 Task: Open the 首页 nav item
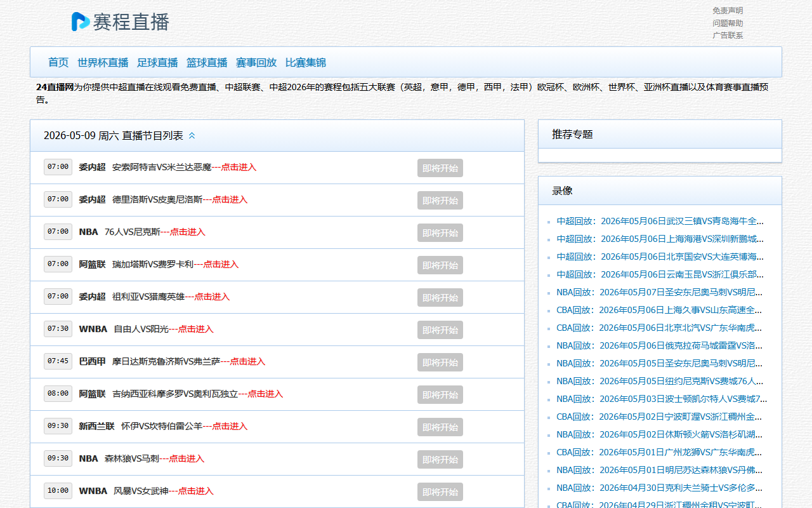[x=58, y=62]
